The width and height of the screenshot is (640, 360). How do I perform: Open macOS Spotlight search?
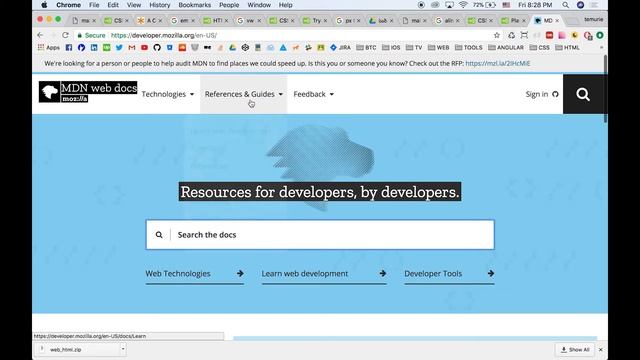565,5
